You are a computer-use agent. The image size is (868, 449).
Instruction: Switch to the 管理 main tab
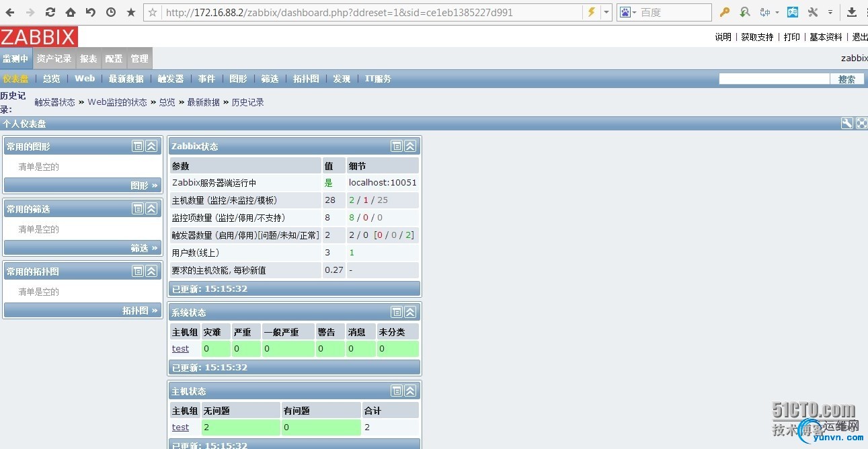tap(139, 58)
